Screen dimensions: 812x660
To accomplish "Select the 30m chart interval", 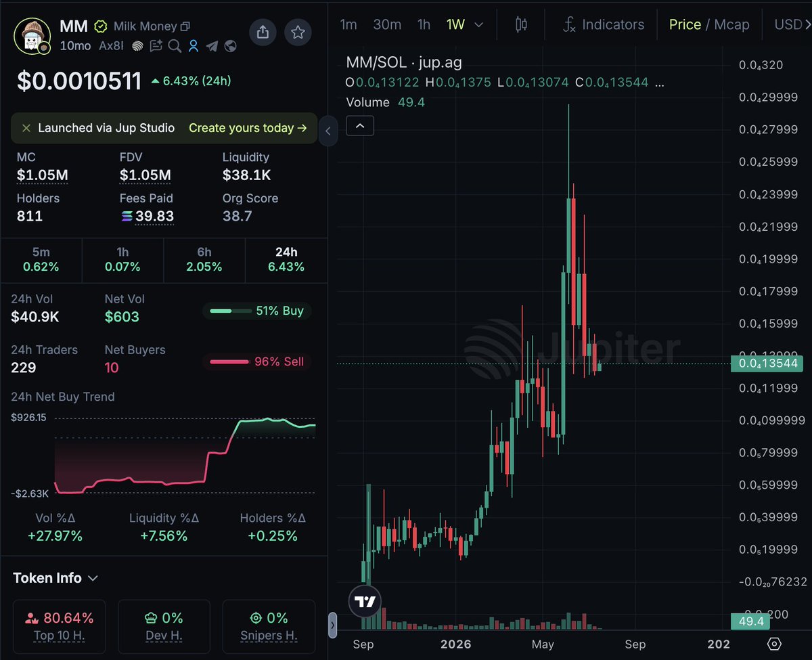I will [x=387, y=25].
